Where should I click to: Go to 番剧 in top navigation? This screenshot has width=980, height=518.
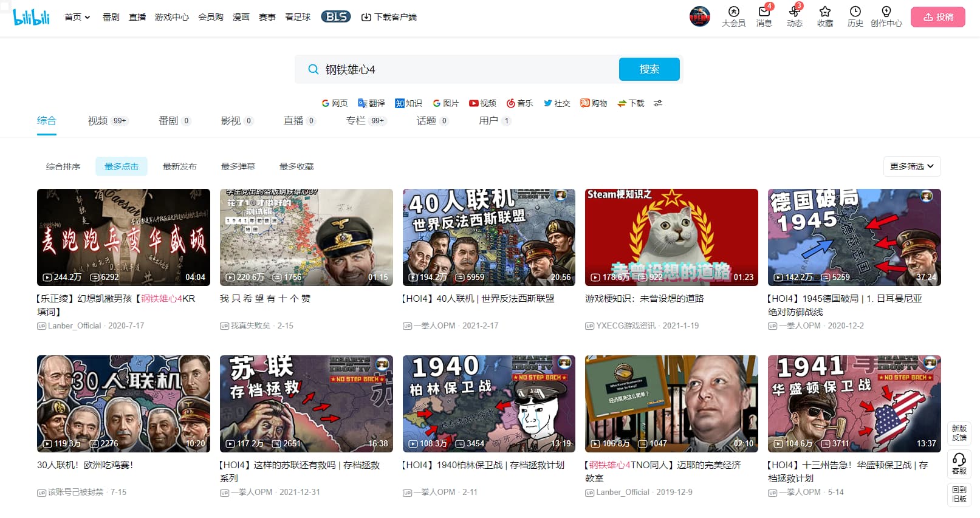pos(111,17)
